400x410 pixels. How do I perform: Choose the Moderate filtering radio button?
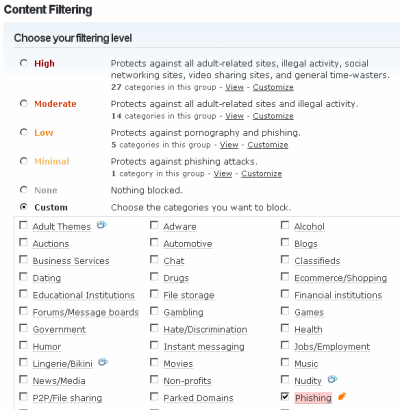(x=24, y=103)
